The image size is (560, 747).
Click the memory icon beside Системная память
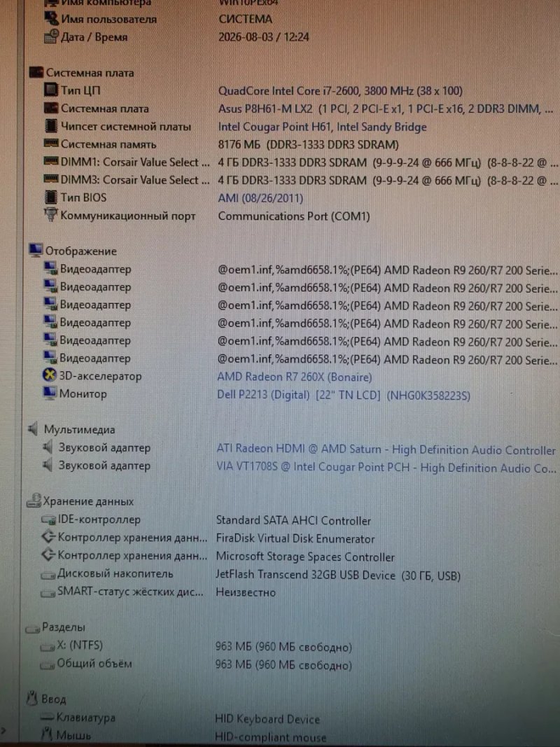(51, 144)
